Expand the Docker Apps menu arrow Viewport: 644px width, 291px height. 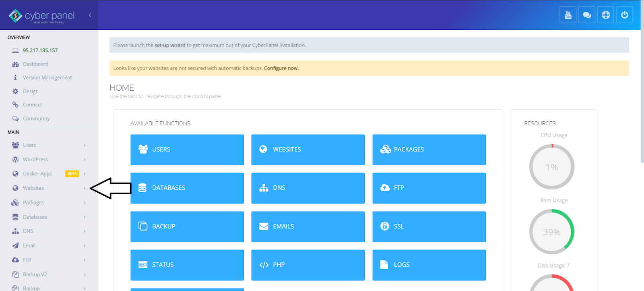(85, 174)
